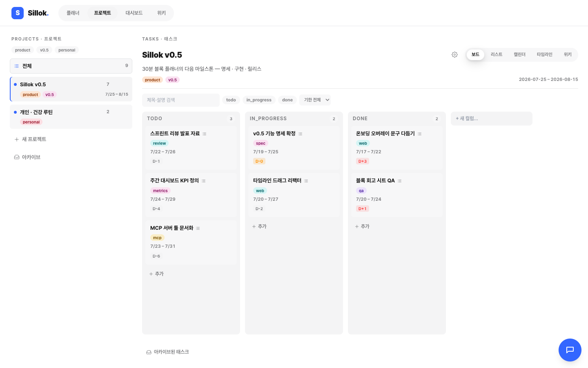
Task: Select Sillok v0.5 project in sidebar
Action: (x=71, y=89)
